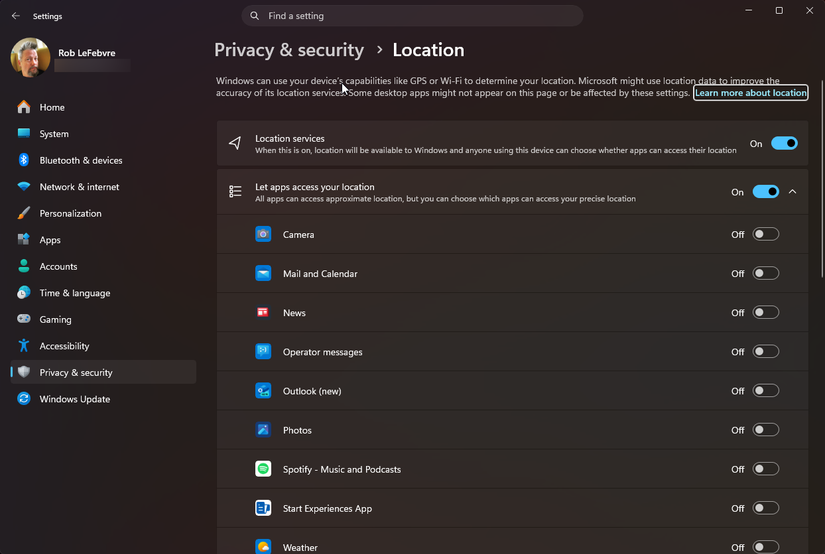The height and width of the screenshot is (554, 825).
Task: Open Gaming settings
Action: point(103,319)
